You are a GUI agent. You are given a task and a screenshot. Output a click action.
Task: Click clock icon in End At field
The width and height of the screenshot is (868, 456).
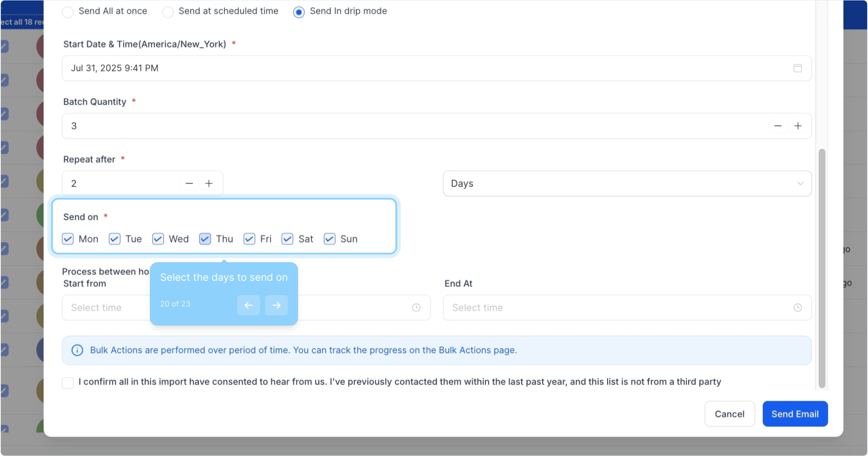coord(797,307)
